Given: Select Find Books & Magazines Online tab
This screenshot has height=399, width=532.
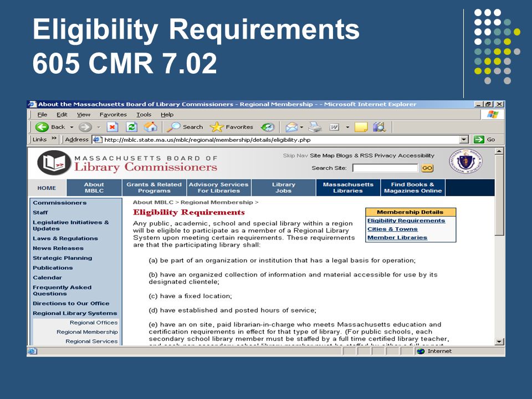Looking at the screenshot, I should 413,188.
